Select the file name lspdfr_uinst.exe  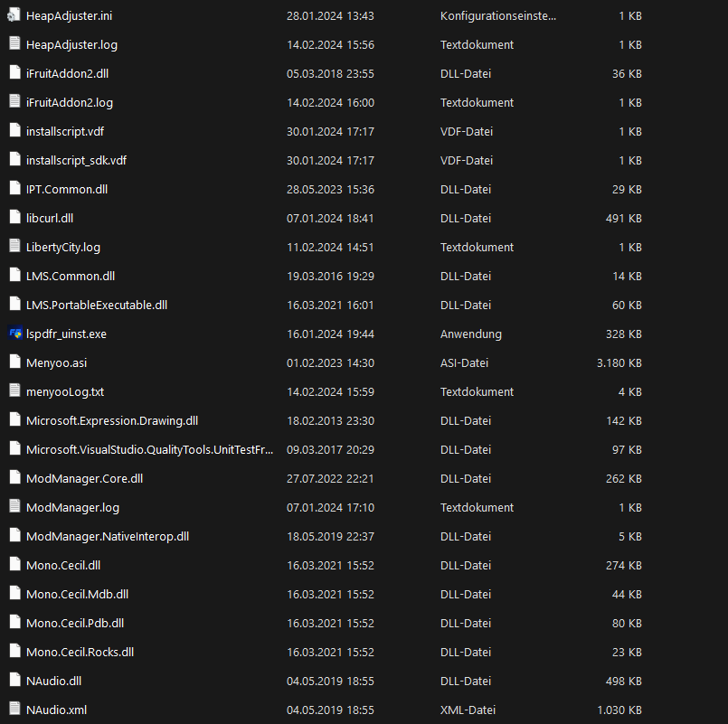click(x=66, y=334)
